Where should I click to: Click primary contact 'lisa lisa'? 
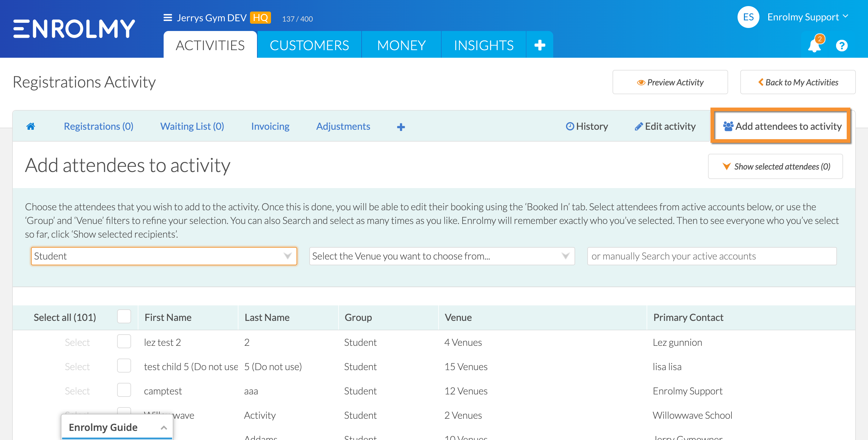(x=667, y=366)
